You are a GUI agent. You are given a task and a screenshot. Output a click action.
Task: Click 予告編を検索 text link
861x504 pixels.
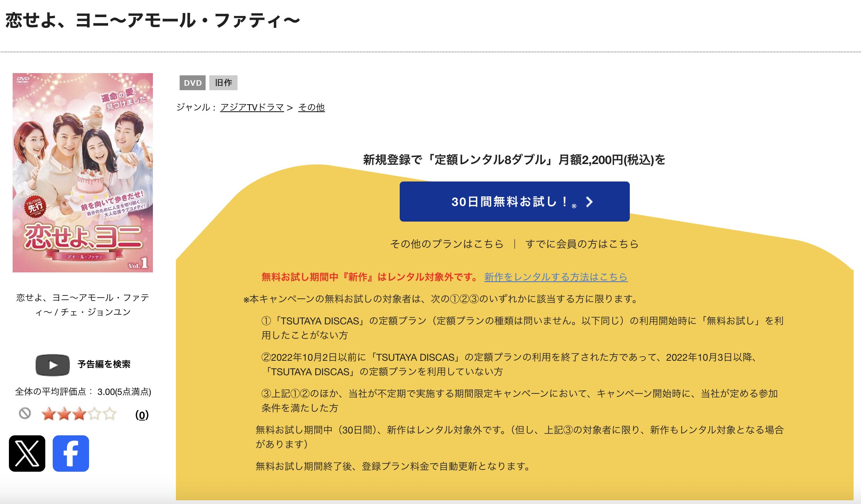104,364
